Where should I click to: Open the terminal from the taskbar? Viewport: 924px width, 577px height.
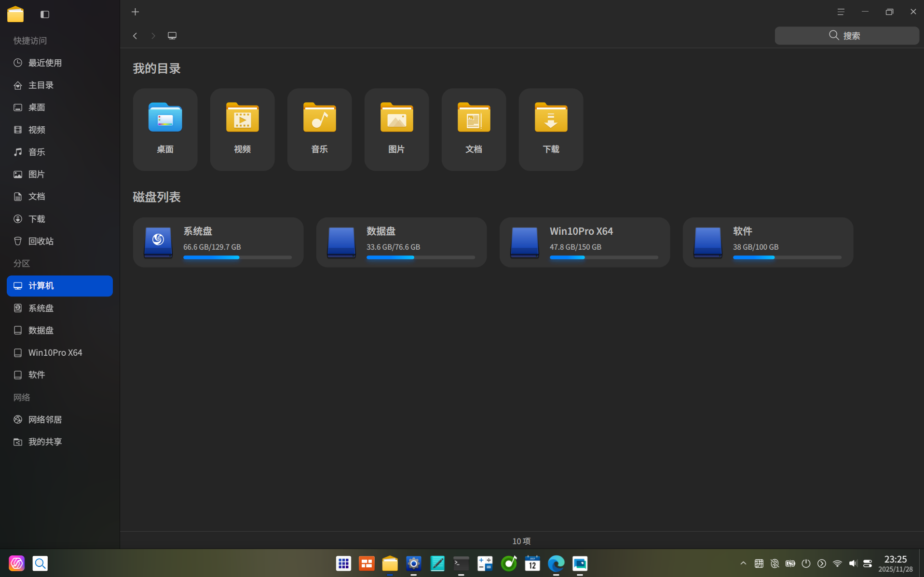pyautogui.click(x=461, y=564)
